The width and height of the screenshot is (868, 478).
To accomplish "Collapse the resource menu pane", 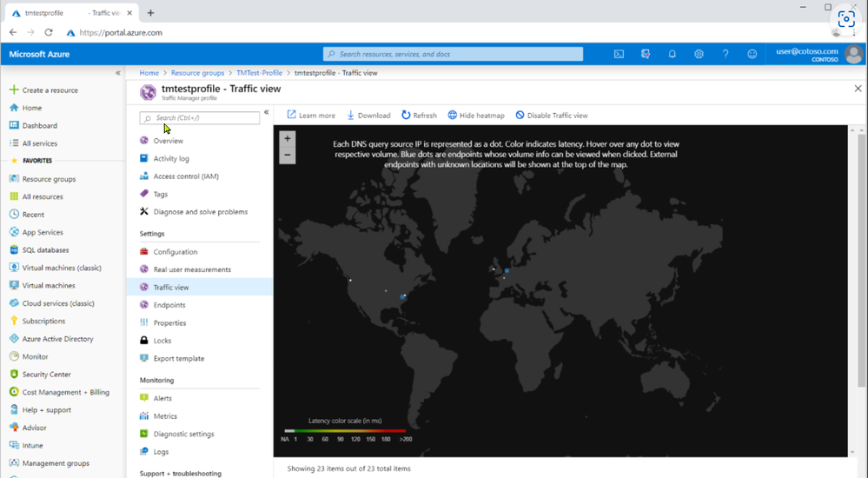I will 266,112.
